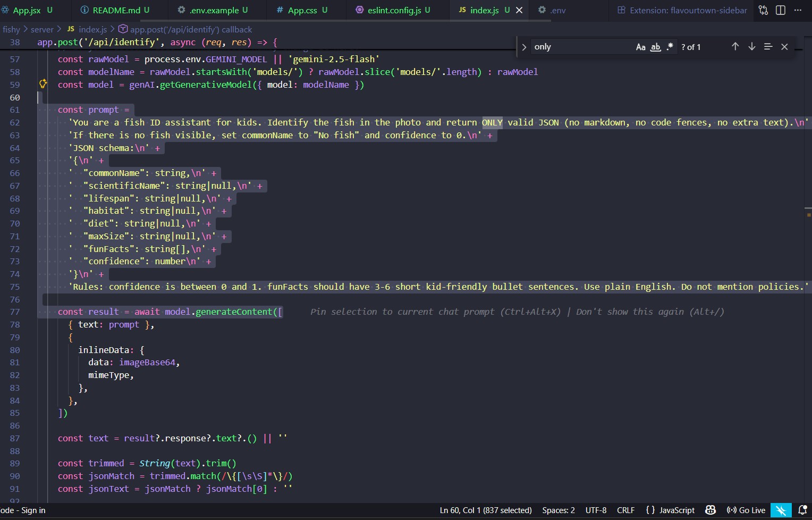Open the Copilot status icon
812x520 pixels.
tap(710, 510)
